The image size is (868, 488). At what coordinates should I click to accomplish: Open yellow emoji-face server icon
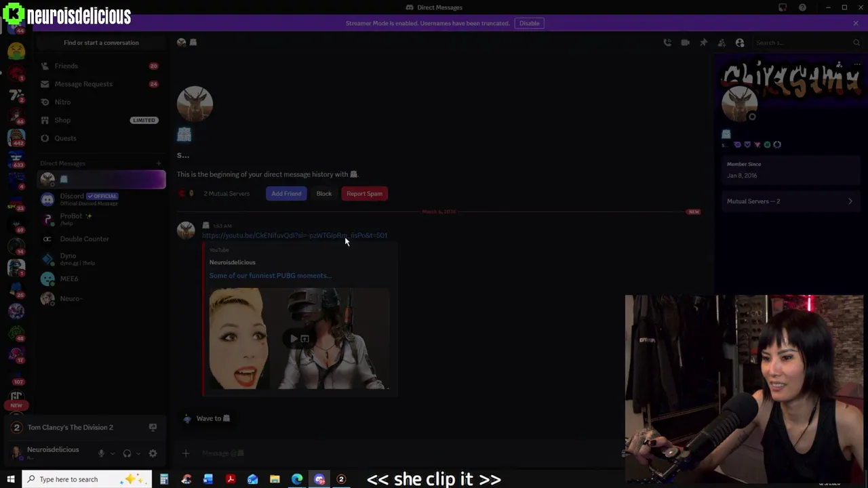[16, 51]
